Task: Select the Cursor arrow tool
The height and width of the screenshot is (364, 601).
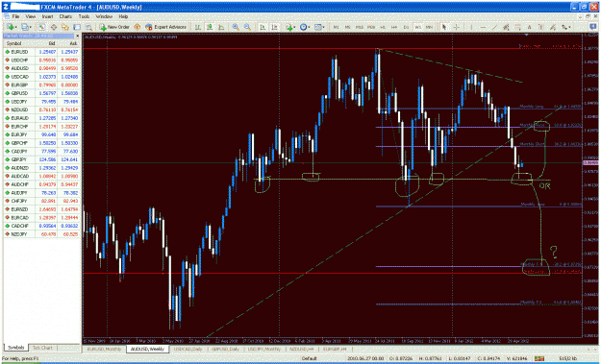Action: 444,27
